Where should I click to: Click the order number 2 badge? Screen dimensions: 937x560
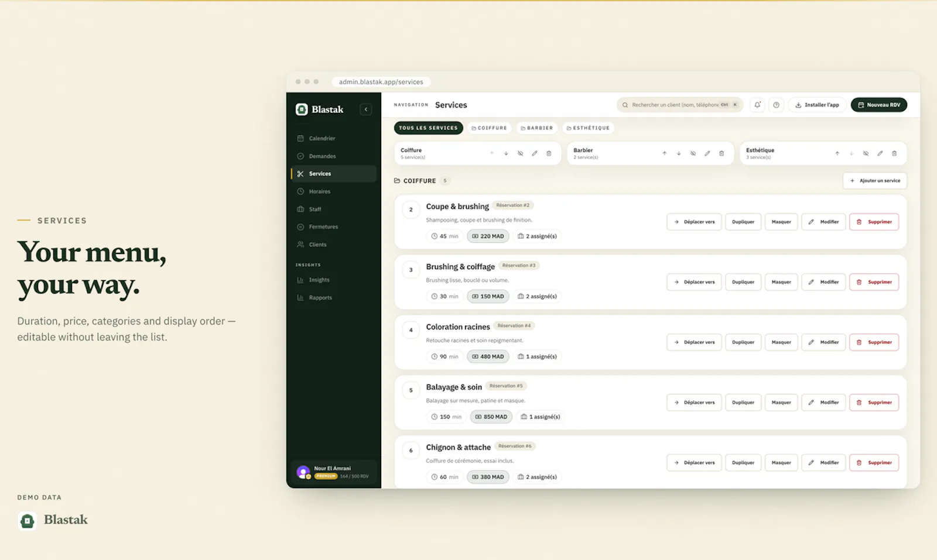(x=411, y=209)
